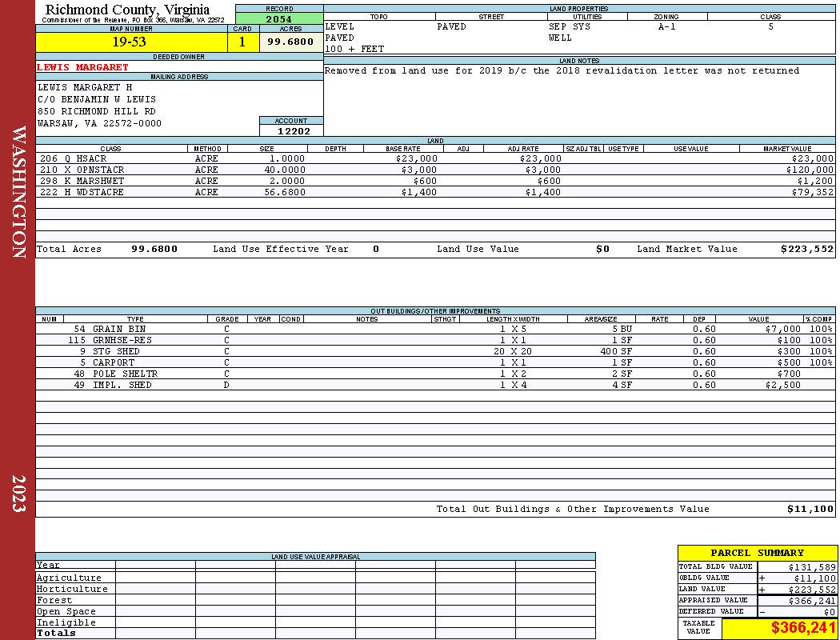Image resolution: width=840 pixels, height=640 pixels.
Task: Click grain bin value $7,000
Action: point(782,329)
